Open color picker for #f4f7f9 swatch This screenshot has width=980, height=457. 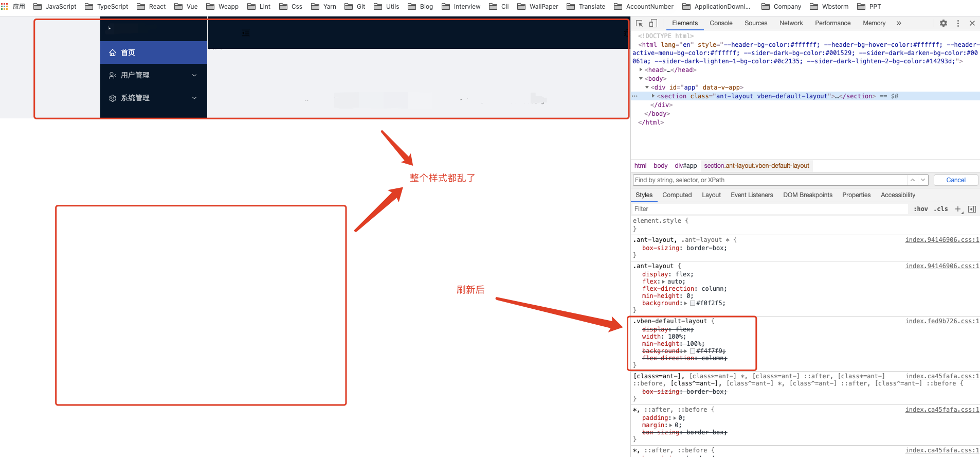click(x=692, y=351)
